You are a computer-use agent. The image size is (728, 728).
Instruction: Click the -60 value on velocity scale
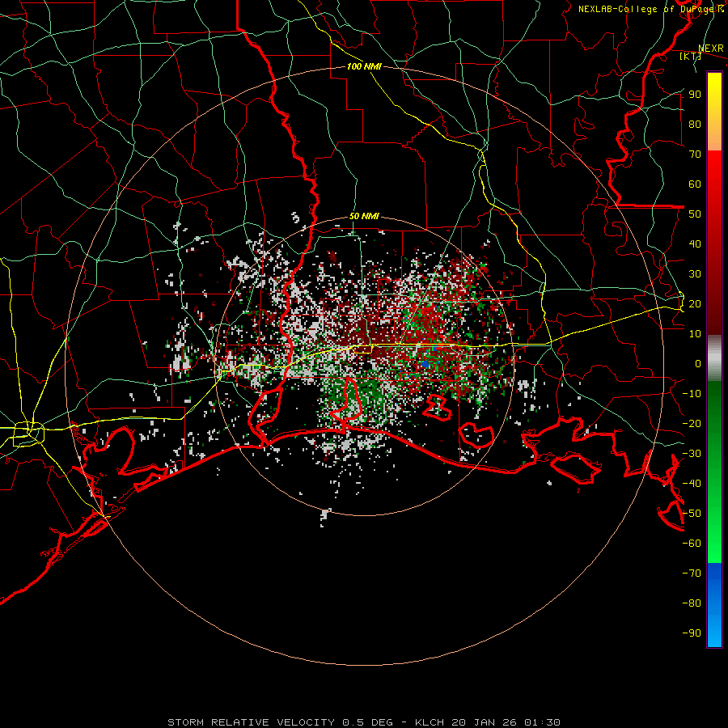[692, 544]
